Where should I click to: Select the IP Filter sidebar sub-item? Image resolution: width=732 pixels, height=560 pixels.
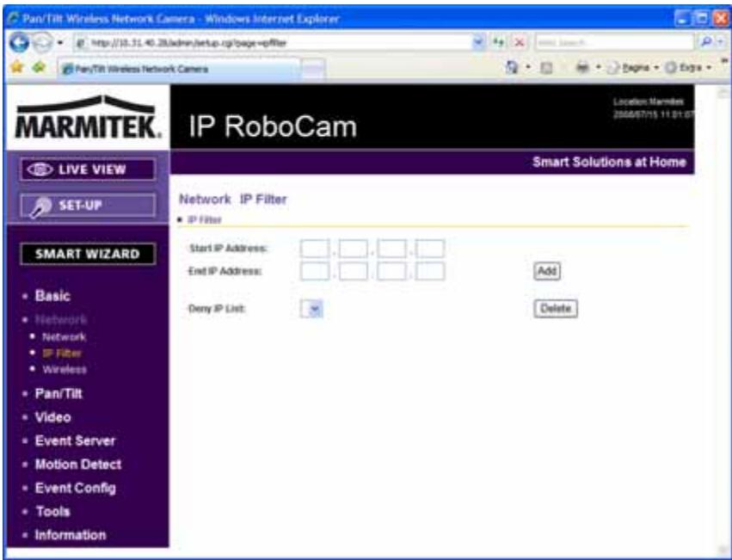pyautogui.click(x=62, y=353)
